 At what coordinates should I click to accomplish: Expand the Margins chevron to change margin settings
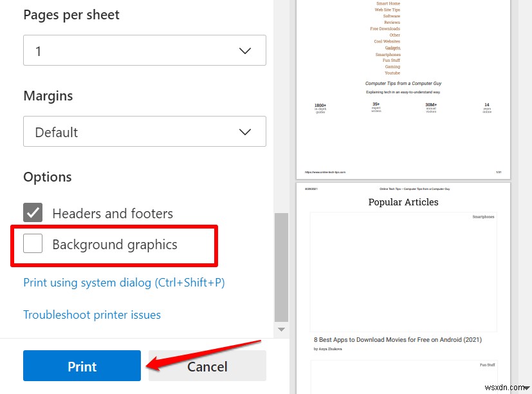click(244, 131)
